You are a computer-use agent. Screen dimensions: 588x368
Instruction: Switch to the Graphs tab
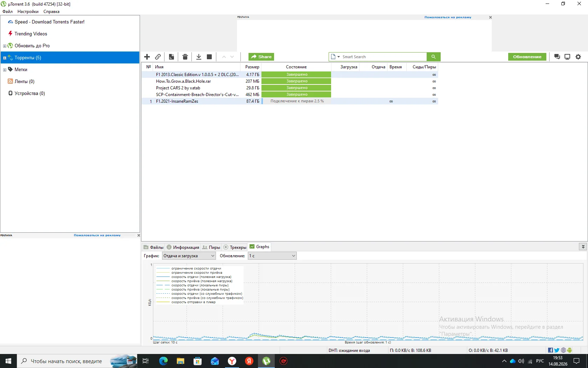pos(259,247)
